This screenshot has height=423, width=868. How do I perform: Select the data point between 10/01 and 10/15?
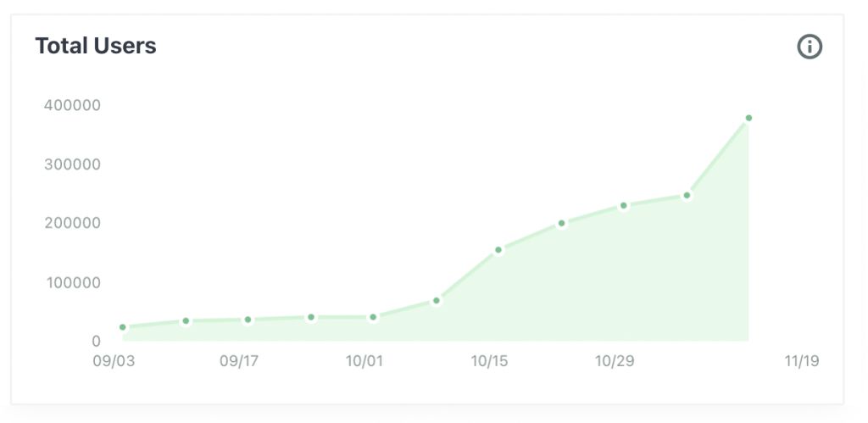[x=437, y=301]
